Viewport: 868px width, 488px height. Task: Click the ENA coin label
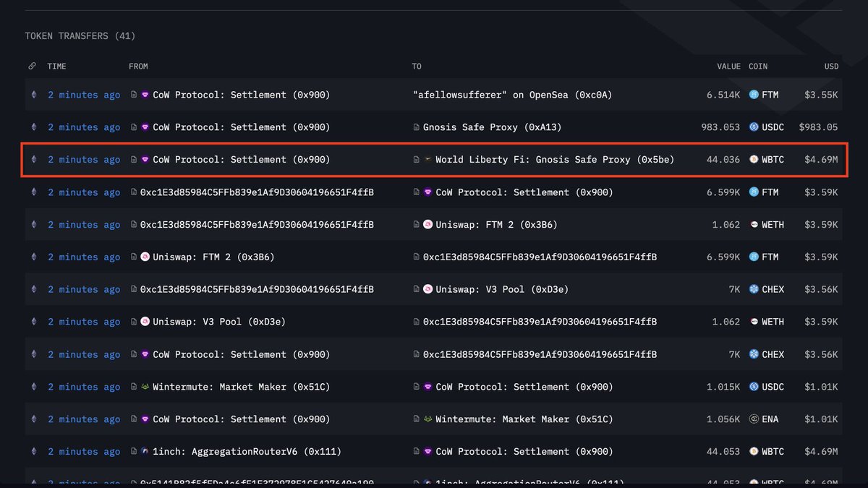click(x=770, y=419)
